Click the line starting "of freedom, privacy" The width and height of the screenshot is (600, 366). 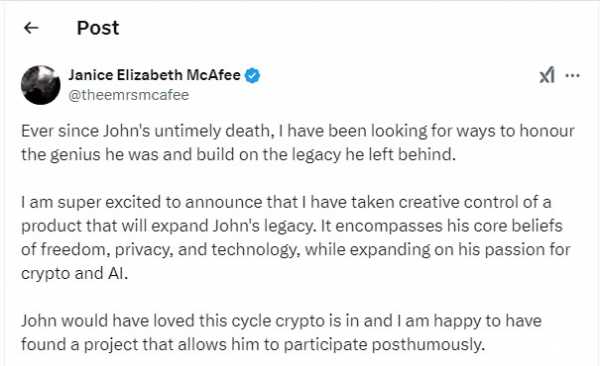[296, 250]
